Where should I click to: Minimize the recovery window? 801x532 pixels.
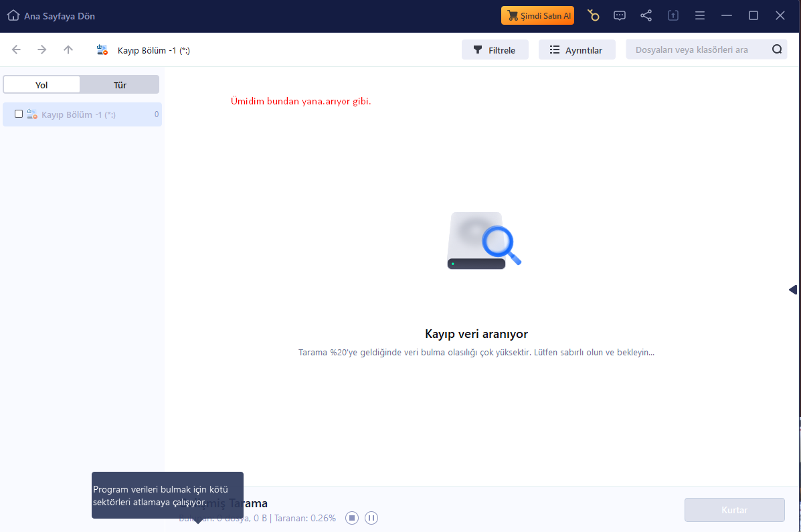[727, 16]
